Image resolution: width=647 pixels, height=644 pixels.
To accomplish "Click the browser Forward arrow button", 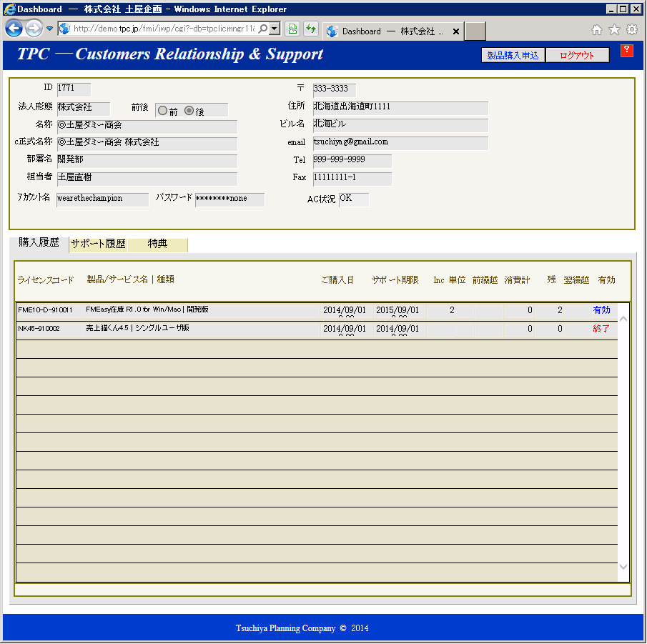I will tap(34, 29).
